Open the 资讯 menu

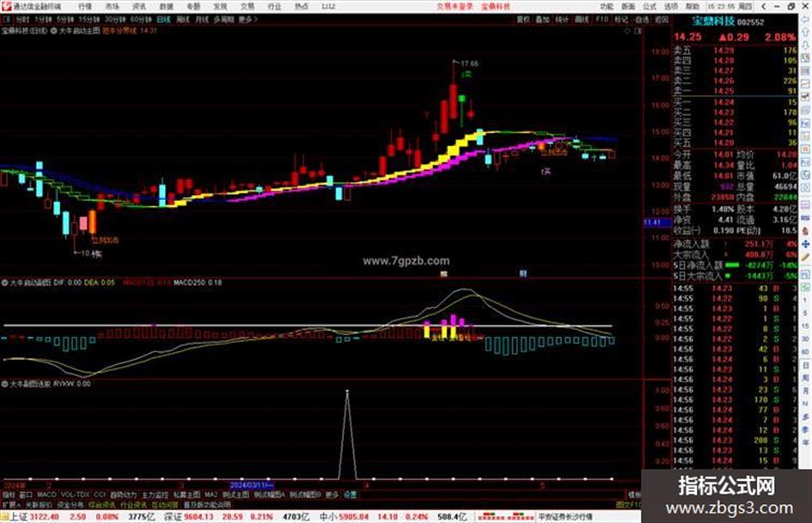[139, 6]
